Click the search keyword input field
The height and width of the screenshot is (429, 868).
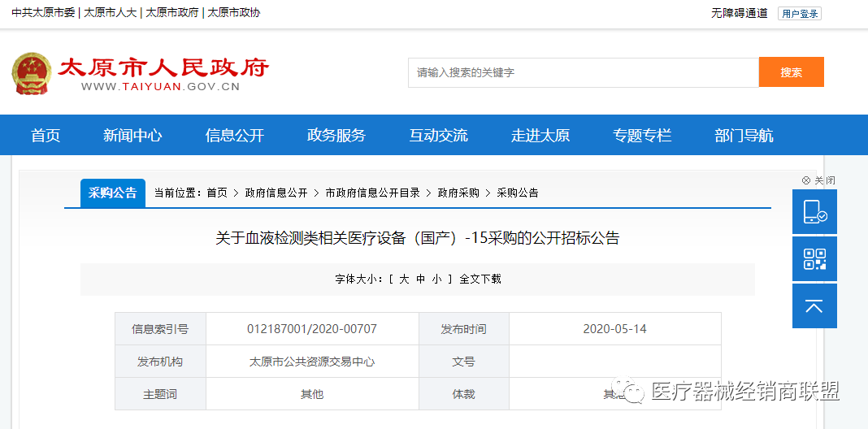(x=583, y=72)
